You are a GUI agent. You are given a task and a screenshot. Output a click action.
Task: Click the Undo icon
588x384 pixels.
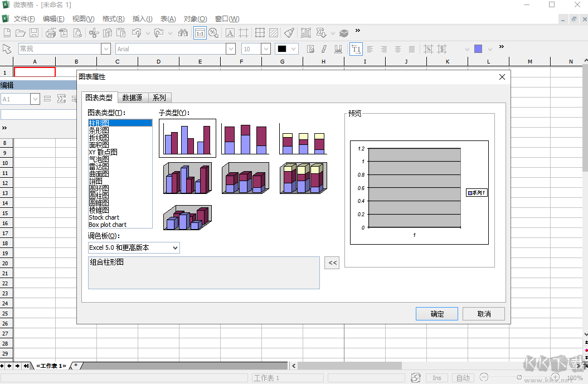coord(137,33)
